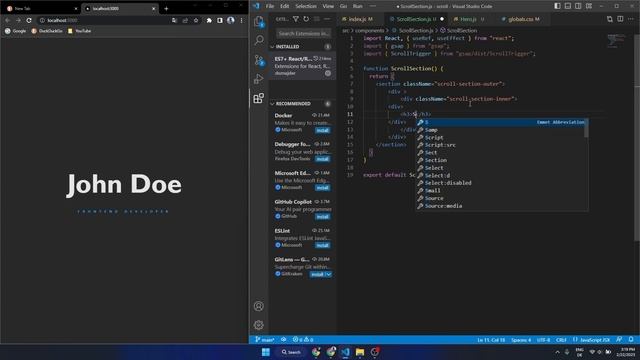Open File Explorer from taskbar

coord(360,352)
